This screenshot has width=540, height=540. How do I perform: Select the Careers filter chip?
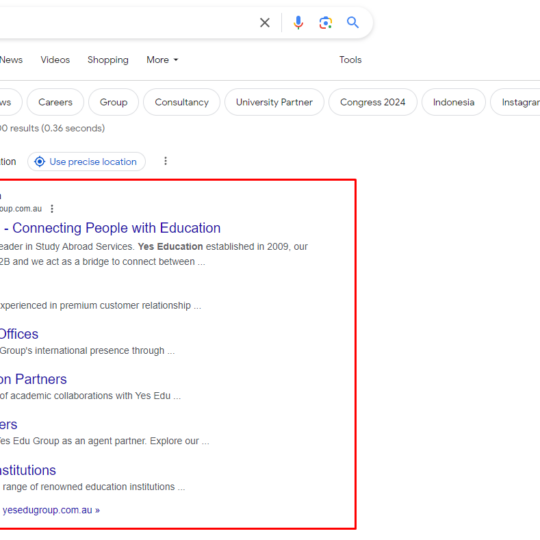(x=55, y=102)
